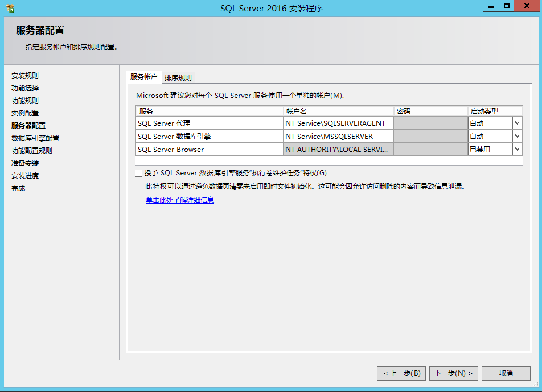Select the SQL Server Browser service row
This screenshot has height=392, width=542.
coord(209,149)
